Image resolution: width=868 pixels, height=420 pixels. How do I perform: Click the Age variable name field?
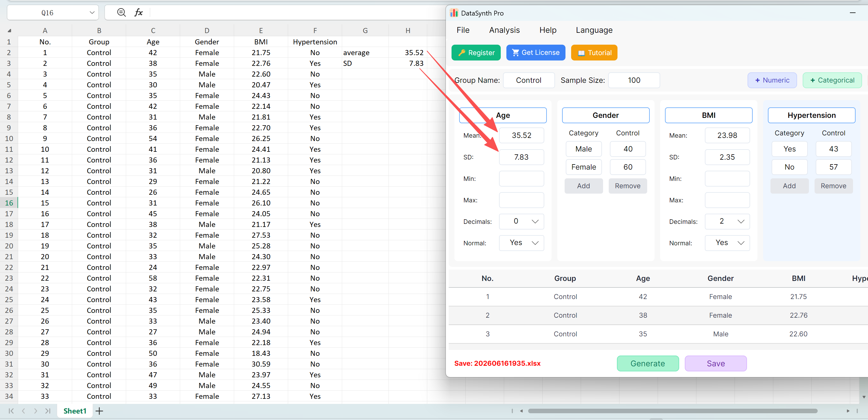(503, 115)
